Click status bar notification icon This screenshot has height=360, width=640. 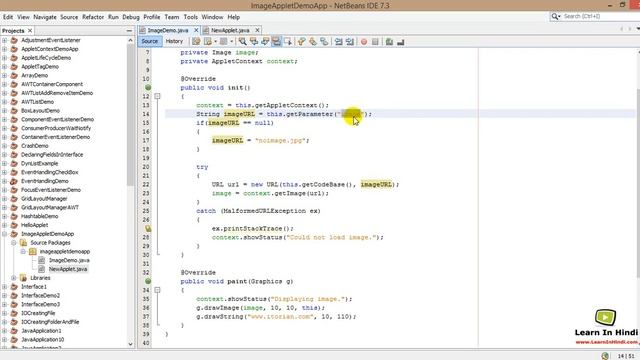(x=605, y=356)
